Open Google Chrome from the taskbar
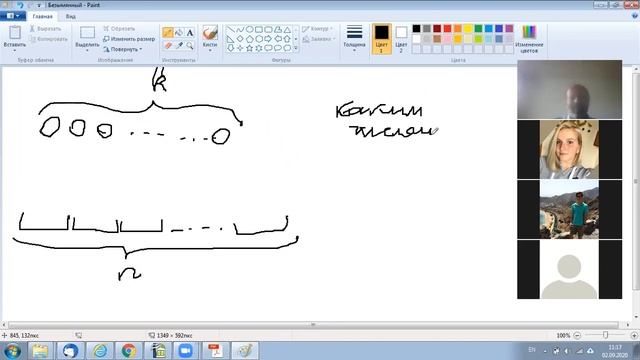This screenshot has width=640, height=360. (129, 351)
